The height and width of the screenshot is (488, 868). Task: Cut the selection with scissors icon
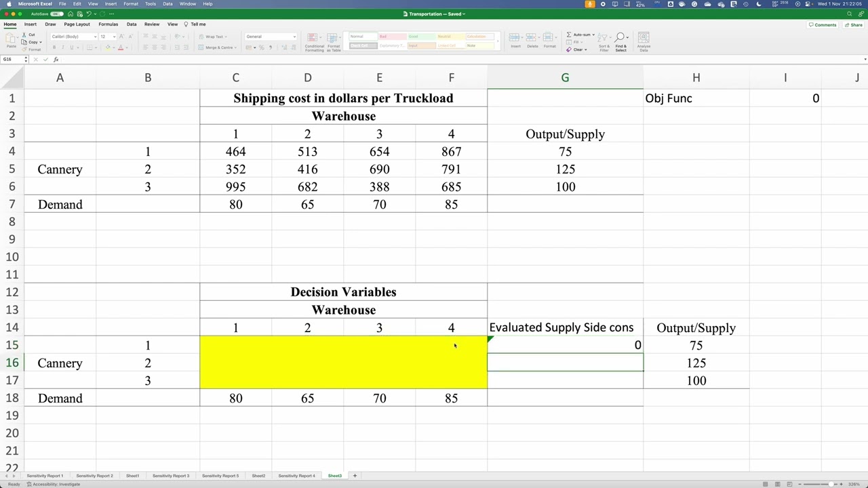point(24,35)
